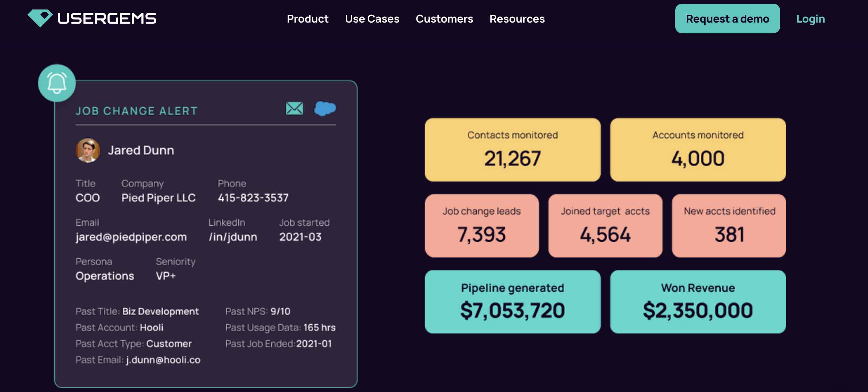
Task: Open the Customers menu
Action: 444,19
